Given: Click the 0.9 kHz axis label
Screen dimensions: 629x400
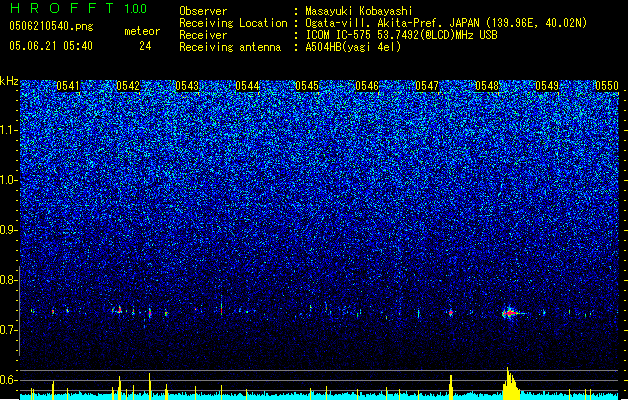Looking at the screenshot, I should click(x=8, y=230).
